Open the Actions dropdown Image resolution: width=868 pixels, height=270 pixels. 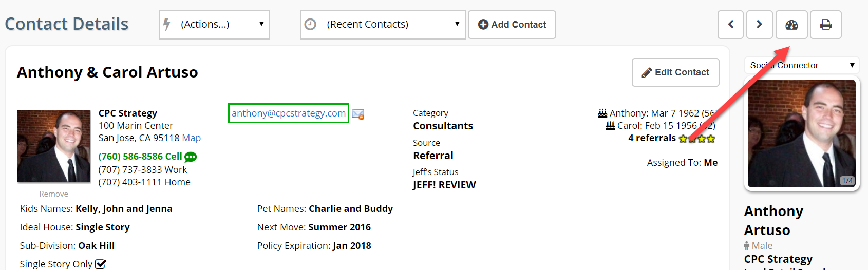(214, 25)
